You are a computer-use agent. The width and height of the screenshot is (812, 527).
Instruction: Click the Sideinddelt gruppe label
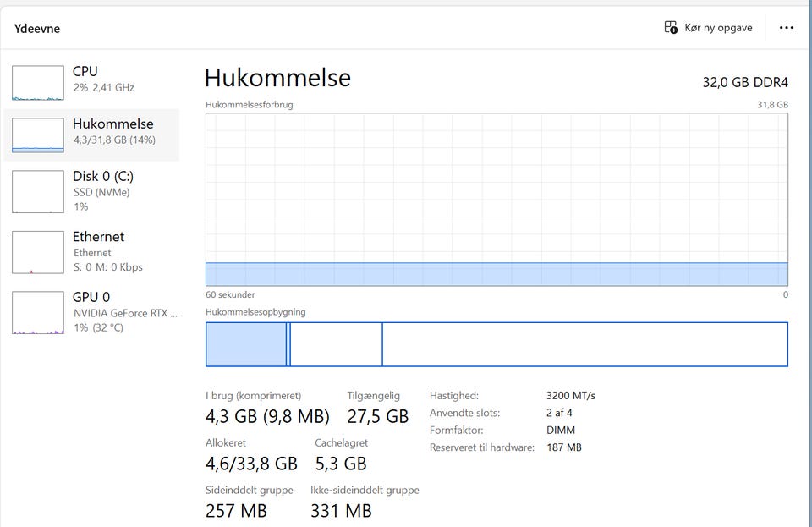point(249,491)
